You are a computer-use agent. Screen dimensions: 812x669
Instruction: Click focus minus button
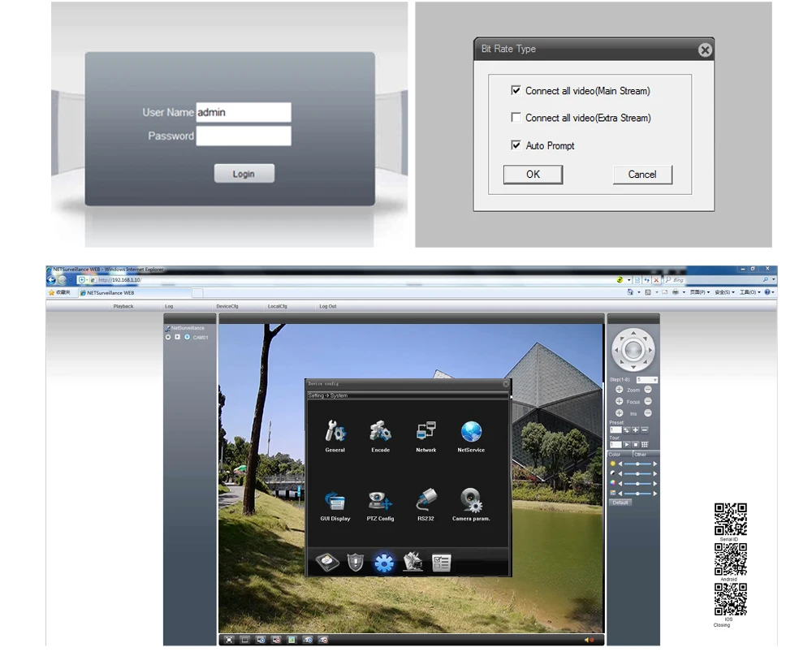tap(648, 401)
